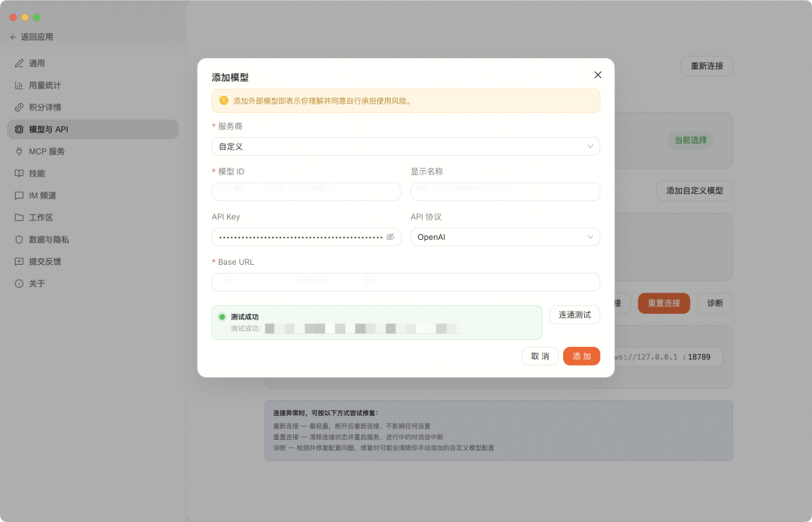Toggle API Key visibility eye icon
The height and width of the screenshot is (522, 812).
(390, 237)
